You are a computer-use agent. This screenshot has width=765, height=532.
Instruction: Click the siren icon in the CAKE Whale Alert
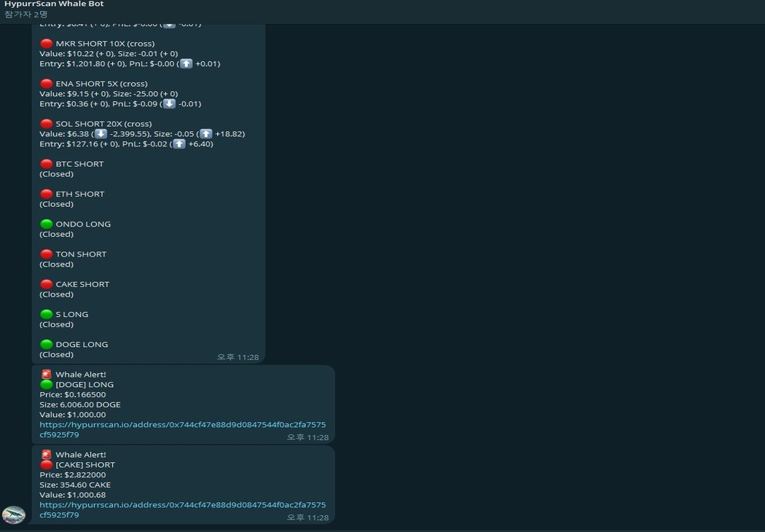tap(47, 455)
